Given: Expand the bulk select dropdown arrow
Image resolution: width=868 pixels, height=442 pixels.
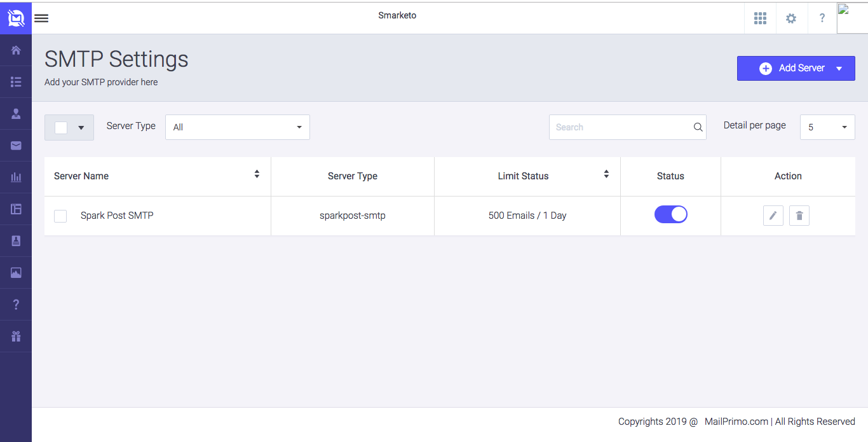Looking at the screenshot, I should click(x=81, y=128).
